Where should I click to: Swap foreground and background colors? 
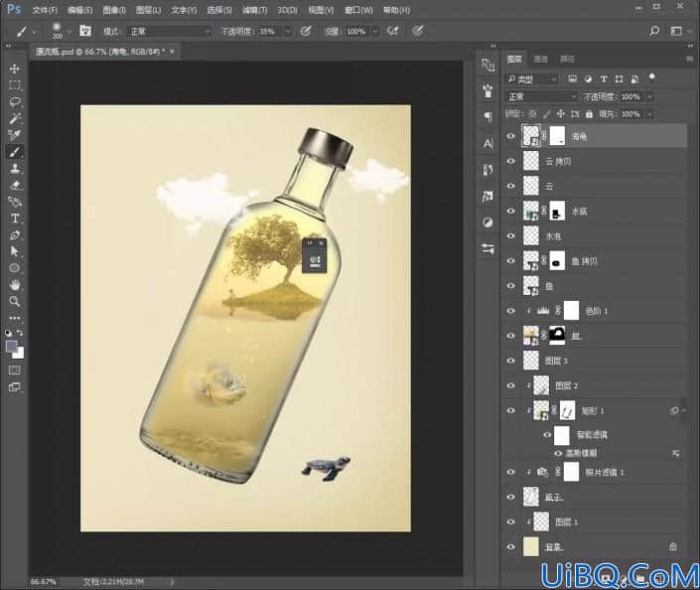click(20, 333)
